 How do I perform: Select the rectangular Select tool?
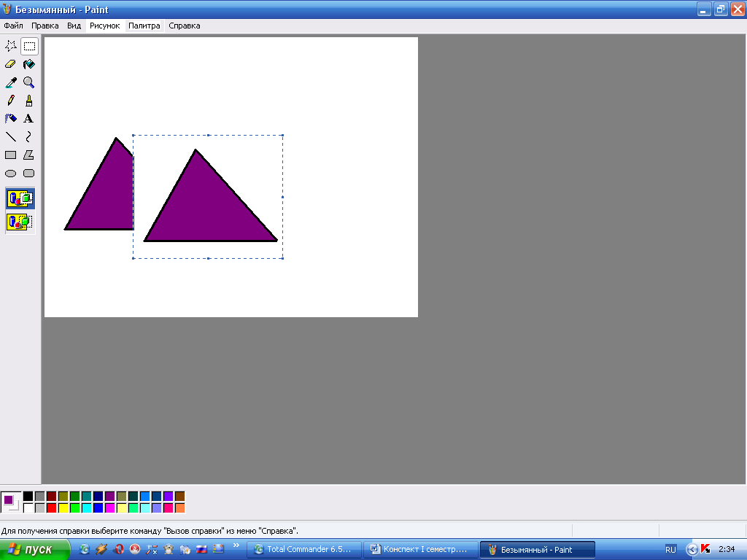[29, 46]
